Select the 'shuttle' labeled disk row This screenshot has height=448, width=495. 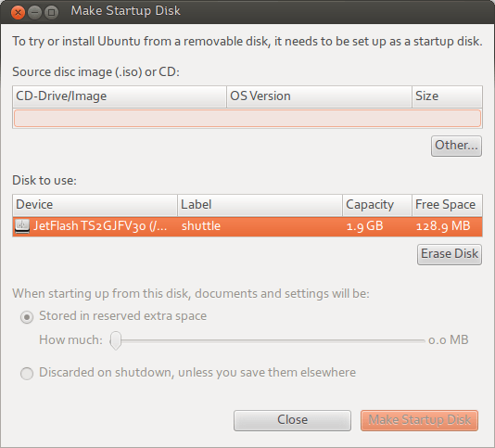(x=247, y=226)
